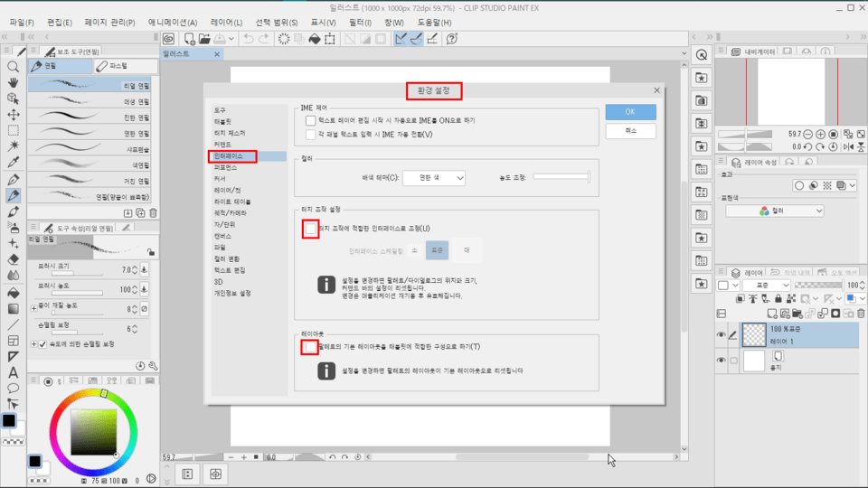Open the layer effect dropdown arrow
The image size is (868, 488).
[x=853, y=186]
